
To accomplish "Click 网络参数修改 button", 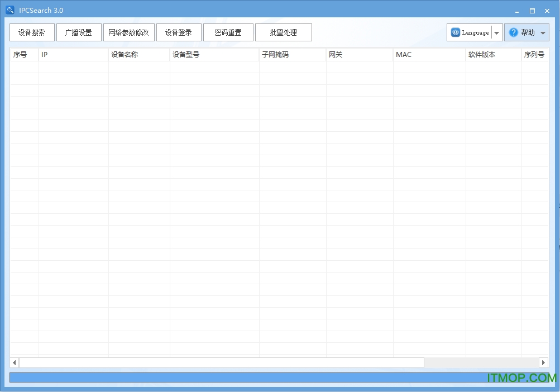I will click(129, 32).
